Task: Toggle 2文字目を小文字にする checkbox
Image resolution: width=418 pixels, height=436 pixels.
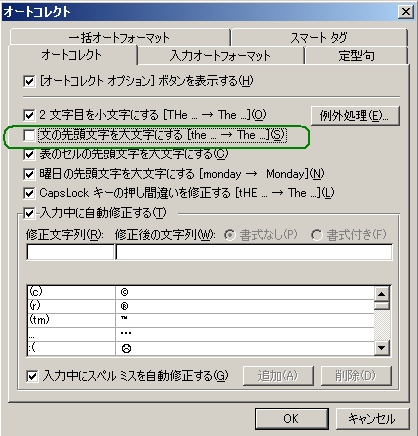Action: (x=29, y=115)
